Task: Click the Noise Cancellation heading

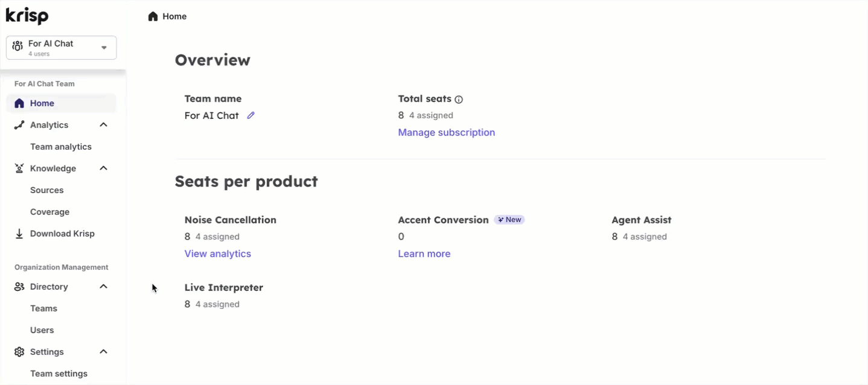Action: (230, 220)
